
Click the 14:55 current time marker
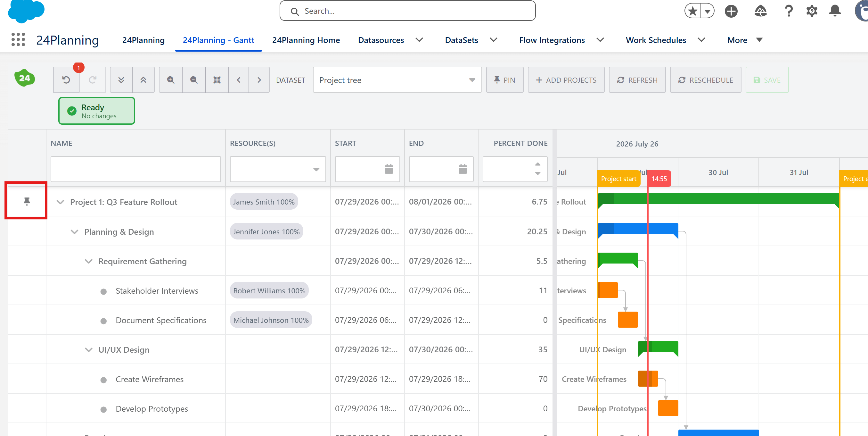659,179
